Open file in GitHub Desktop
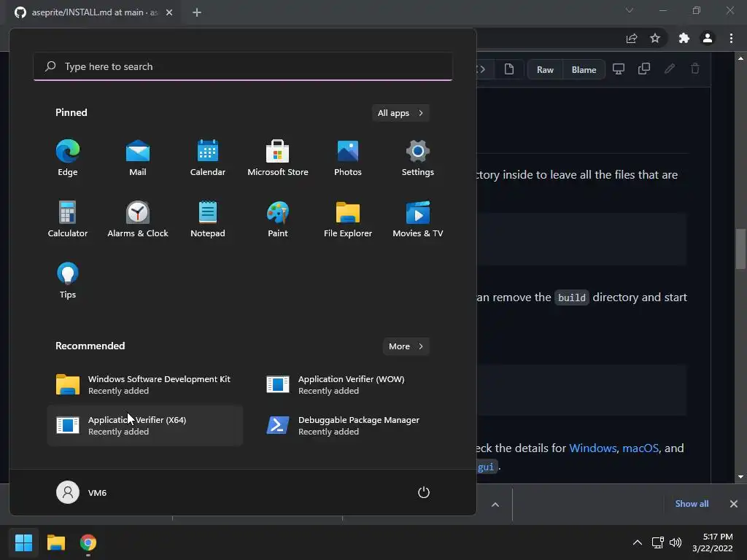Viewport: 747px width, 560px height. click(x=619, y=69)
